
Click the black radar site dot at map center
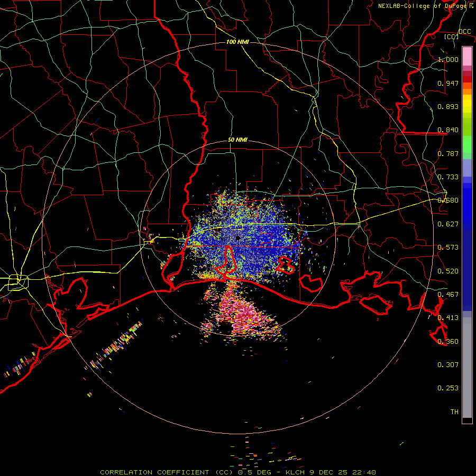238,238
